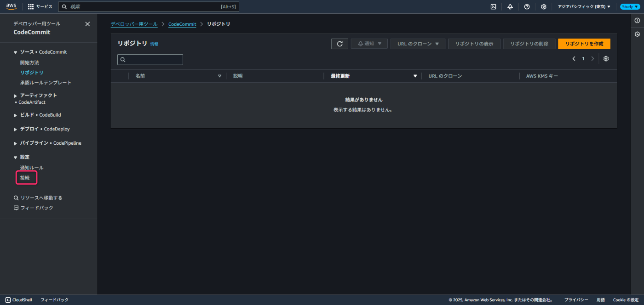Expand the ビルド • CodeBuild section
This screenshot has width=644, height=305.
click(15, 115)
